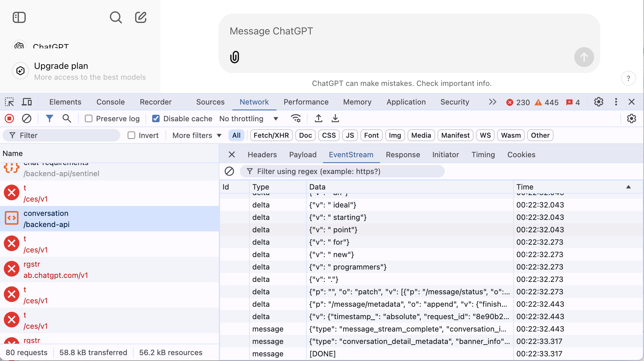Sort by the Time column header
The width and height of the screenshot is (644, 361).
tap(578, 187)
